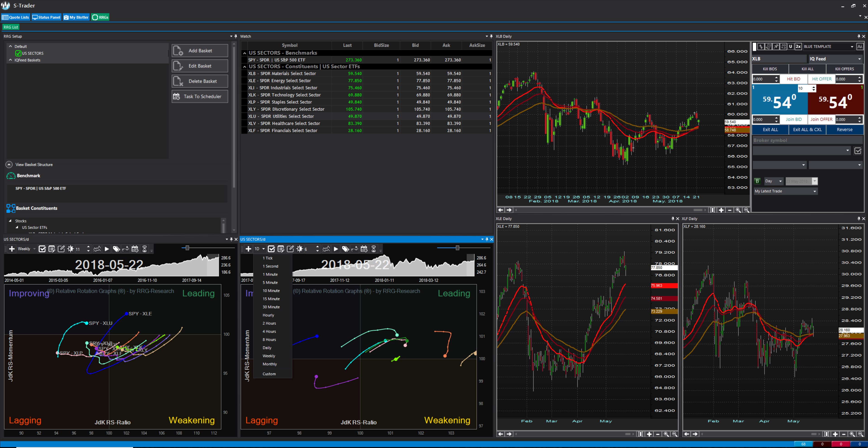Collapse the IQFeed Baskets tree node
This screenshot has width=868, height=448.
[x=10, y=60]
